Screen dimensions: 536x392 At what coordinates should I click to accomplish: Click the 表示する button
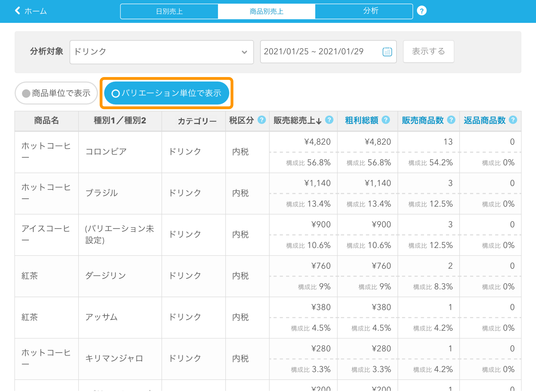click(x=429, y=51)
